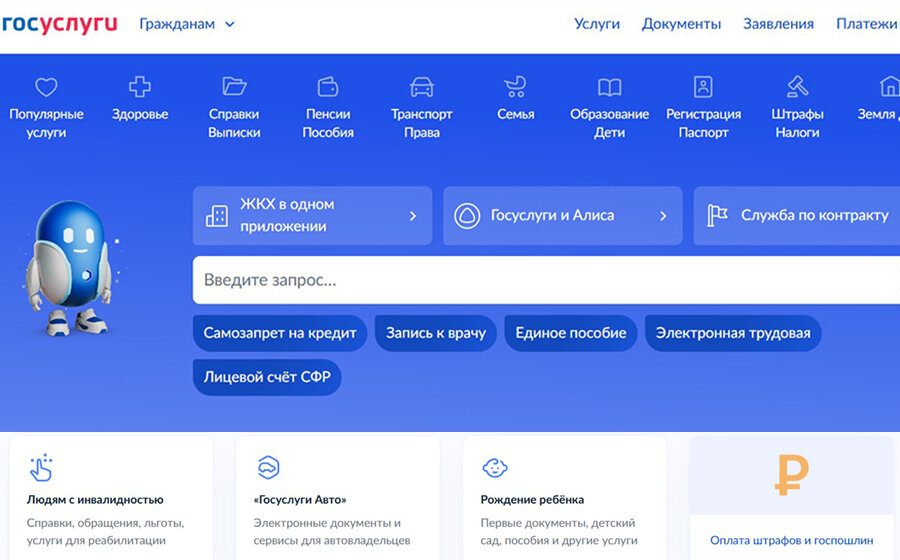Select the Семья stroller icon
Image resolution: width=900 pixels, height=560 pixels.
tap(515, 87)
